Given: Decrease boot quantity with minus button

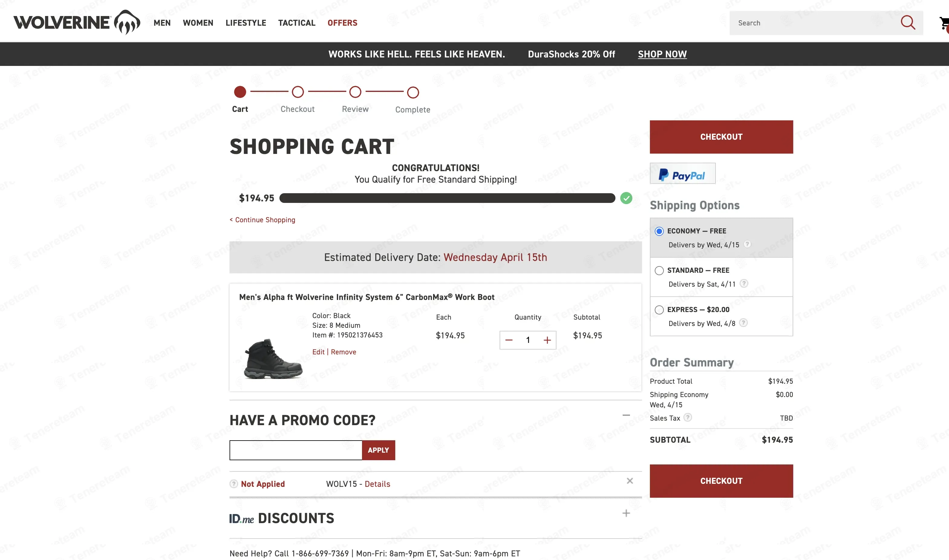Looking at the screenshot, I should point(509,340).
